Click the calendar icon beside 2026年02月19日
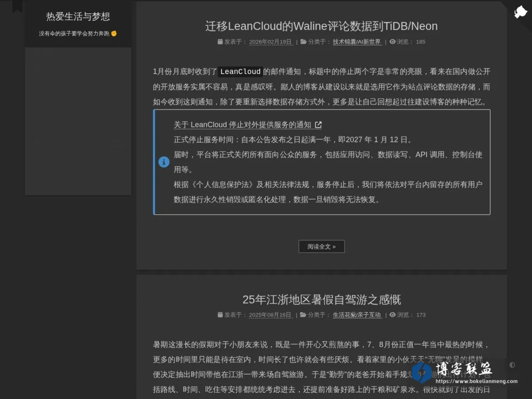 (x=220, y=42)
